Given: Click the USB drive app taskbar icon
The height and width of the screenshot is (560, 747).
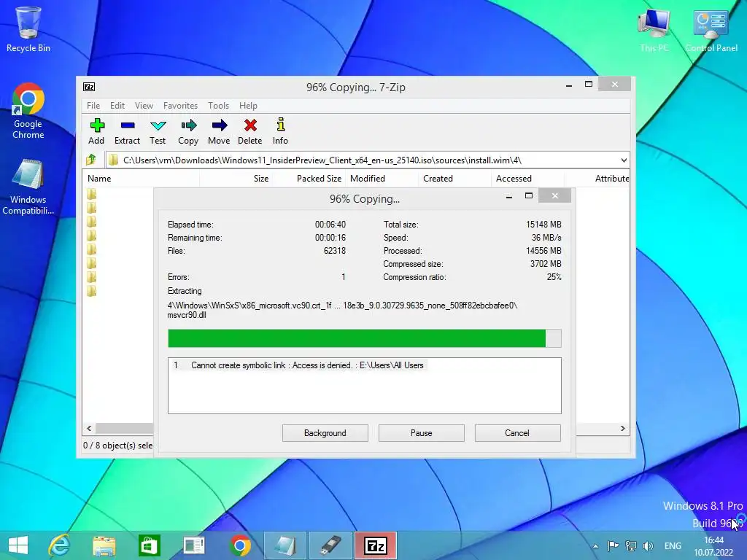Looking at the screenshot, I should coord(330,545).
